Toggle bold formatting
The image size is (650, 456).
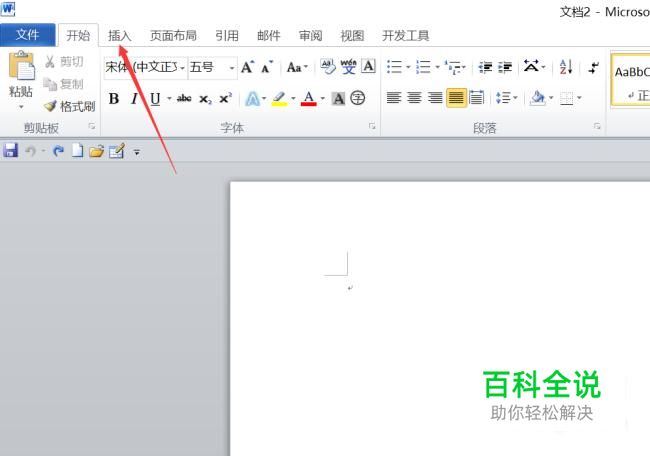click(114, 99)
